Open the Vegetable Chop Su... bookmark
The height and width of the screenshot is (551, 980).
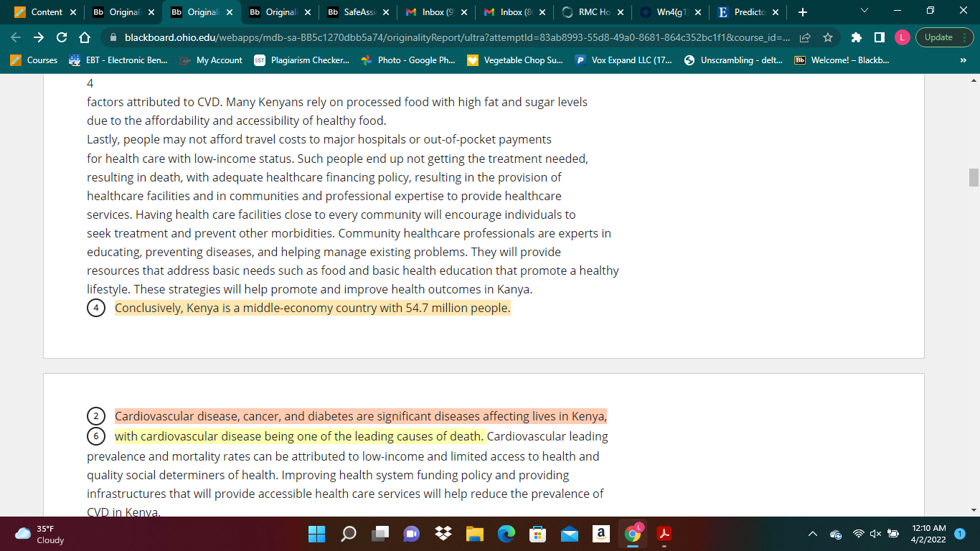click(x=515, y=60)
